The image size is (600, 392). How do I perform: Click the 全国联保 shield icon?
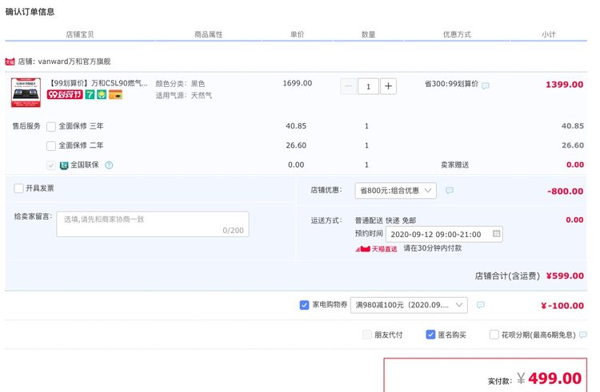point(64,165)
